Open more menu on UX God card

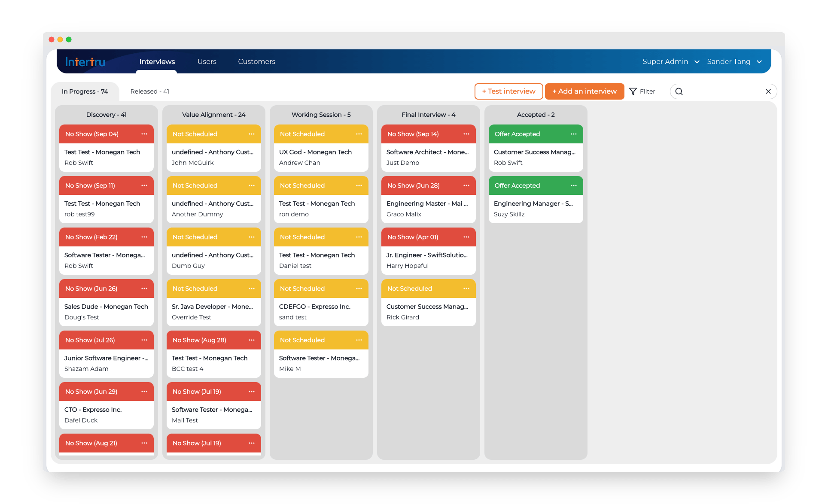(359, 134)
